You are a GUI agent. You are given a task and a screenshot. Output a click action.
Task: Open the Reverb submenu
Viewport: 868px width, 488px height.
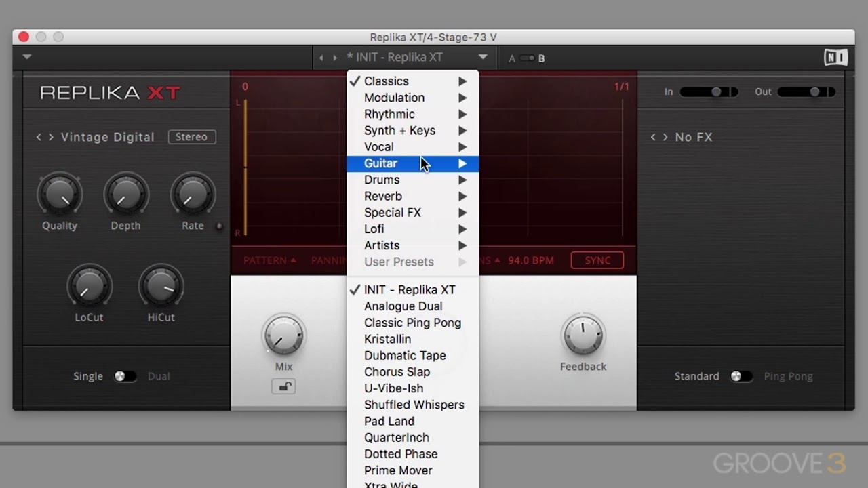(x=412, y=196)
